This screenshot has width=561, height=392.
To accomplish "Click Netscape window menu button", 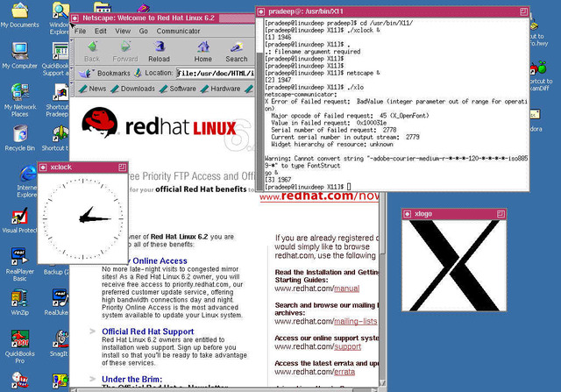I will (x=75, y=18).
